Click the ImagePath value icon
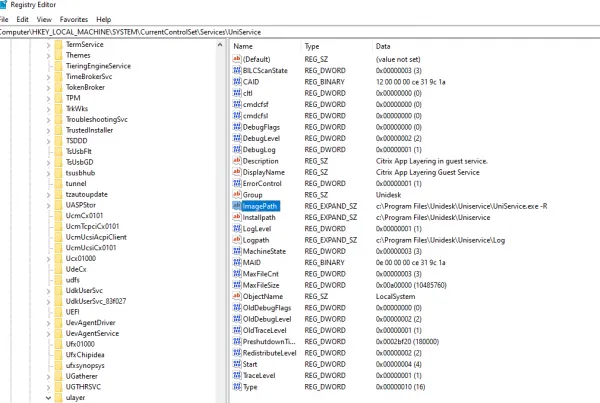The width and height of the screenshot is (600, 403). point(237,206)
